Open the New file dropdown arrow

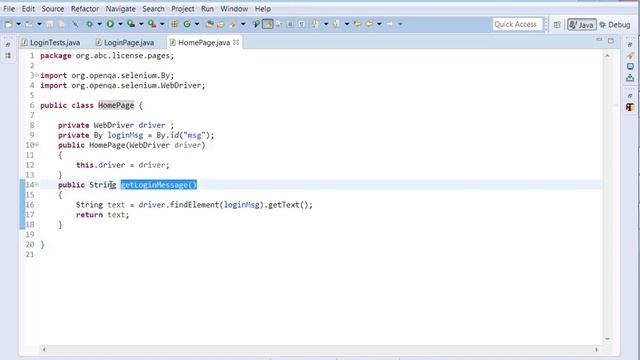(18, 24)
